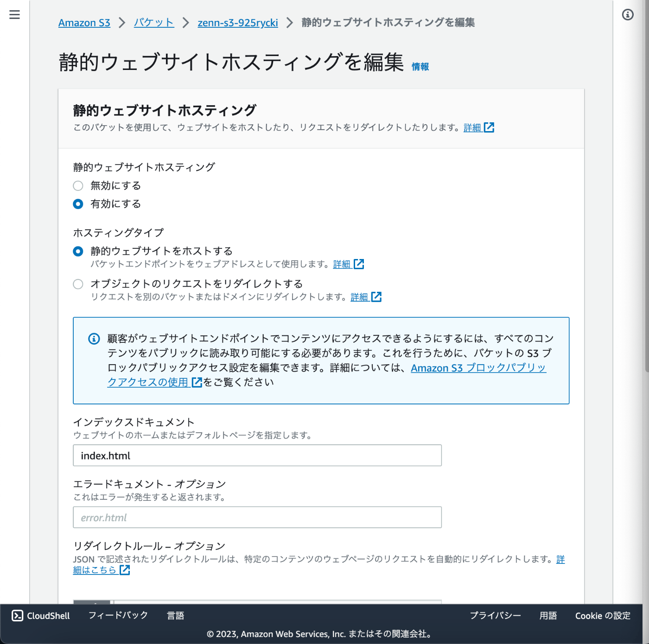Screen dimensions: 649x644
Task: Click external icon after リダイレクト 詳細 link
Action: point(376,297)
